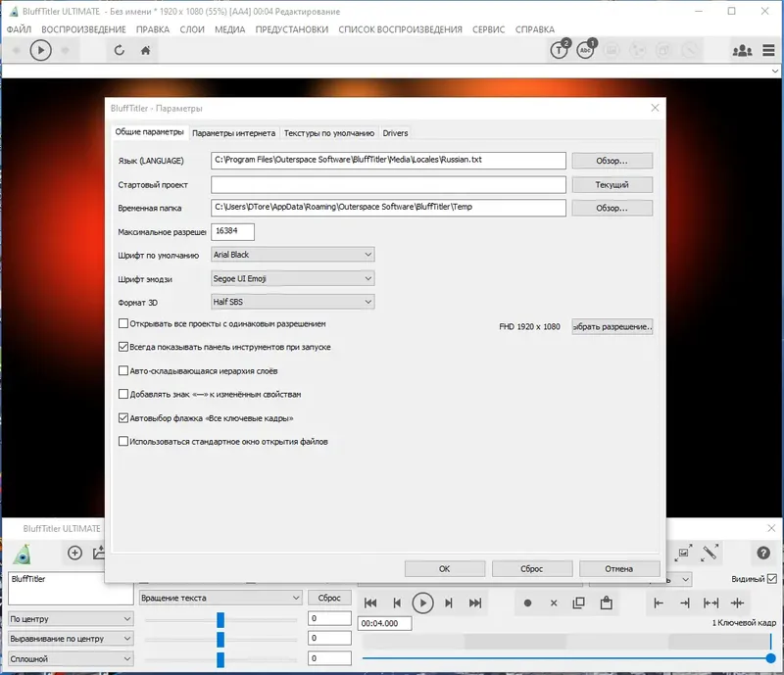
Task: Click the paste keyframe clipboard icon
Action: click(x=606, y=603)
